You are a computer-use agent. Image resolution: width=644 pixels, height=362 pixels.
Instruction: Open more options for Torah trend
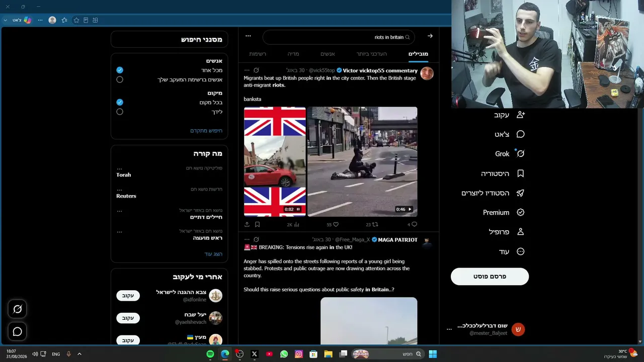point(119,168)
